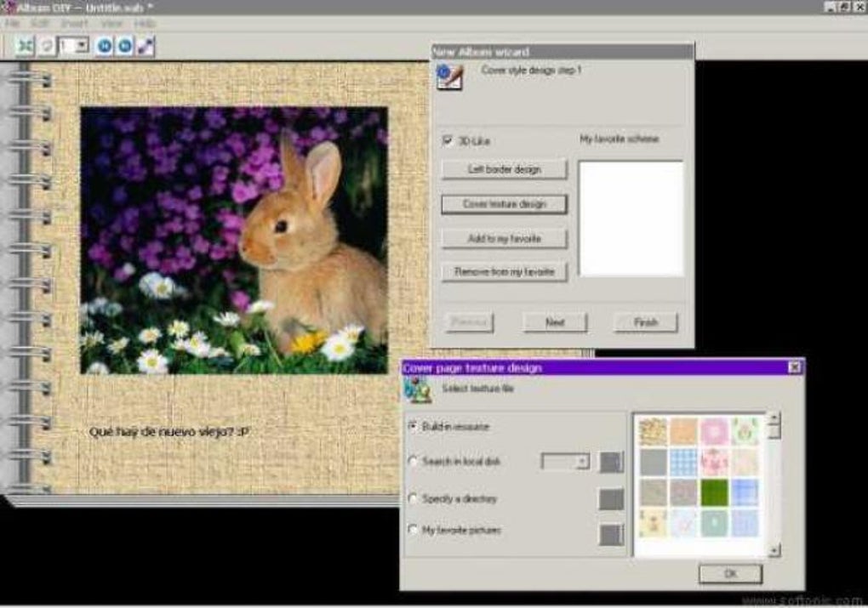Open the File menu
This screenshot has height=608, width=868.
pyautogui.click(x=12, y=23)
